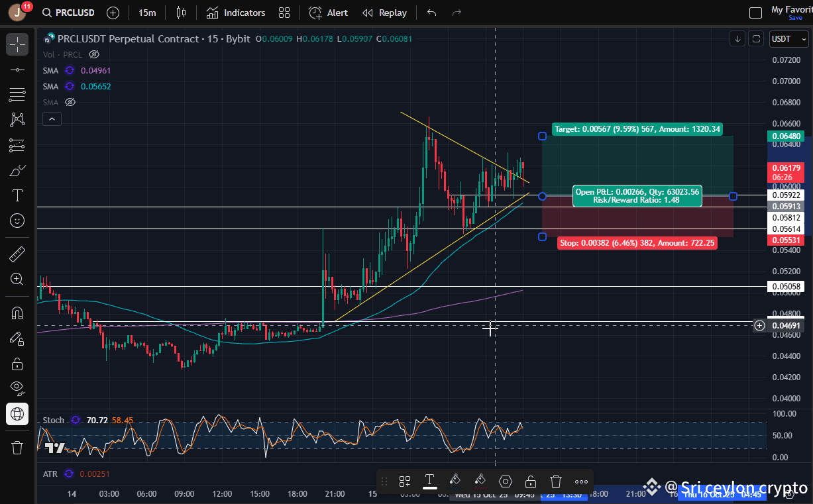Open the 15m timeframe dropdown
This screenshot has width=813, height=504.
(147, 12)
